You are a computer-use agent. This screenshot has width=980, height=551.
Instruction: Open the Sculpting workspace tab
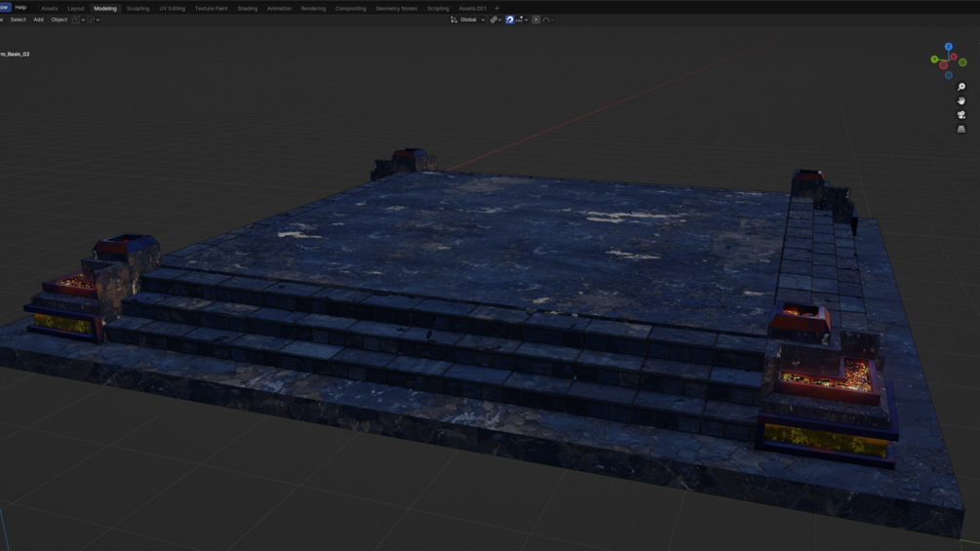pos(137,9)
